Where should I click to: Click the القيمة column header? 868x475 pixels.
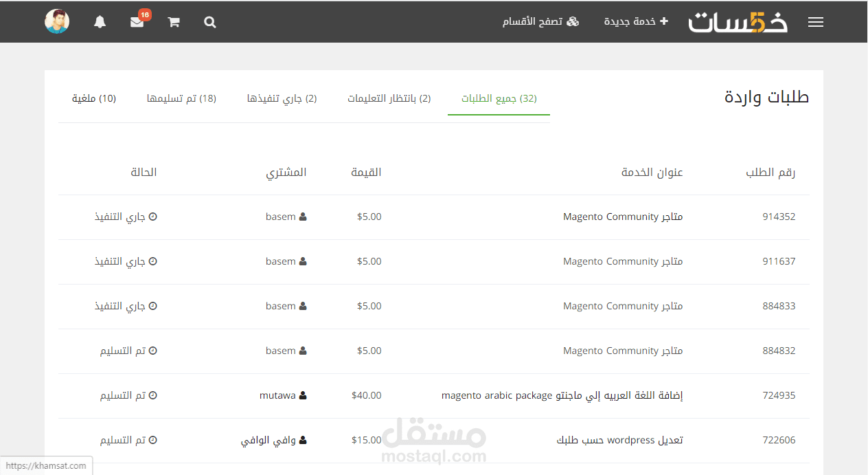coord(367,173)
